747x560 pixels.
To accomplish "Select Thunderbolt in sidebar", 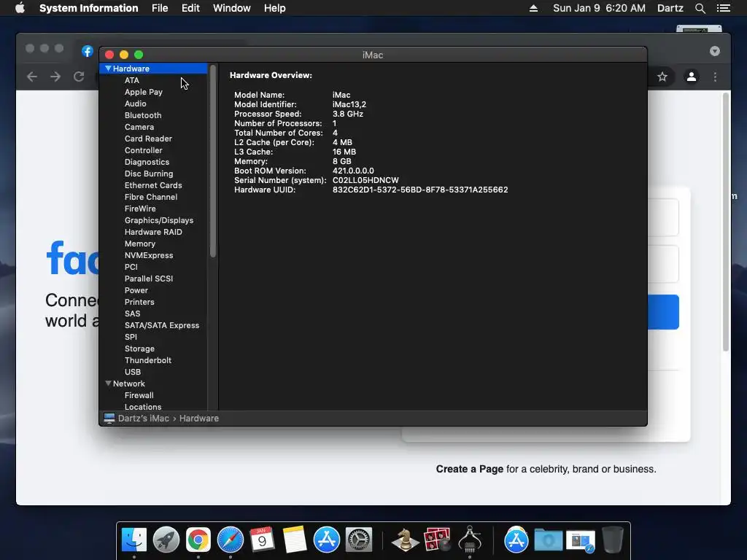I will pos(147,360).
